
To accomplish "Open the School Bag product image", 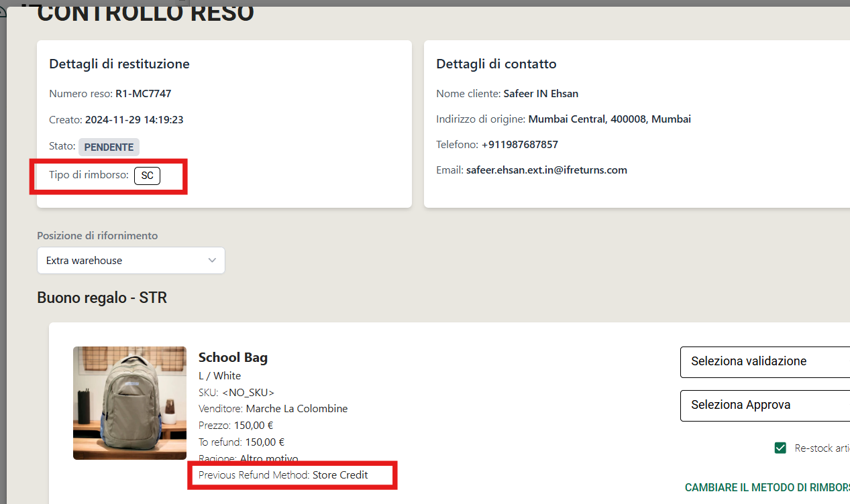I will (x=129, y=403).
